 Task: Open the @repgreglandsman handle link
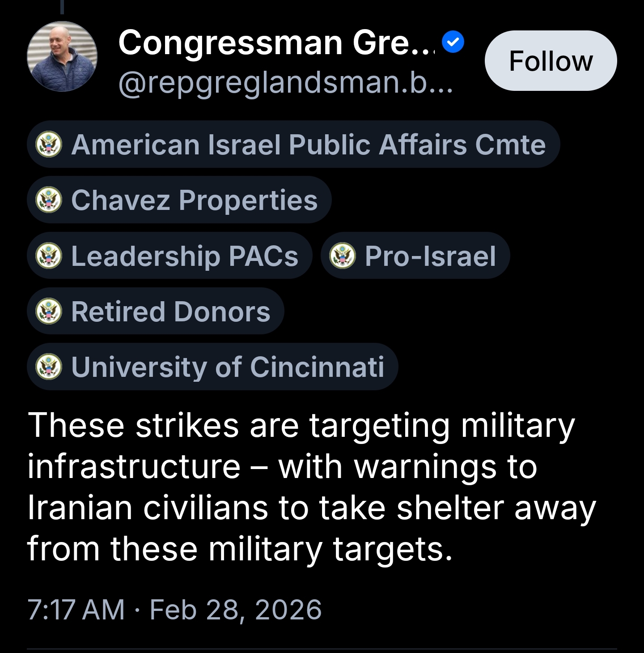coord(285,82)
